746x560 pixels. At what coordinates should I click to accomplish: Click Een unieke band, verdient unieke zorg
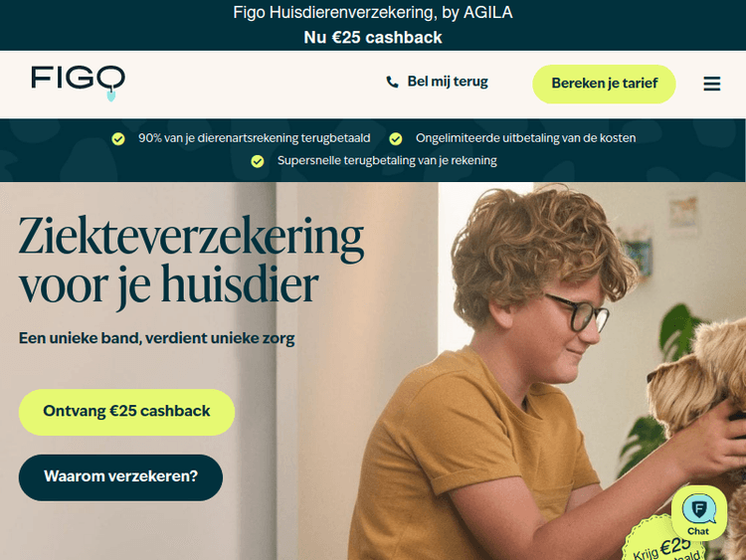[x=156, y=338]
